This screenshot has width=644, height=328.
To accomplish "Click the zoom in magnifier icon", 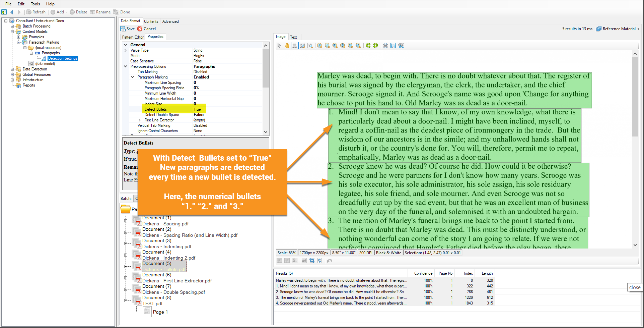I will pos(320,46).
